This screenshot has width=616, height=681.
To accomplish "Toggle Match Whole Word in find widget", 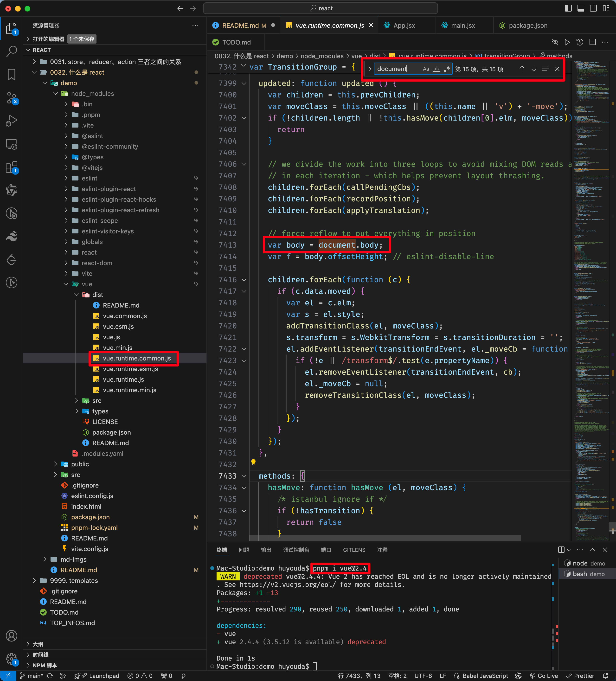I will coord(436,69).
